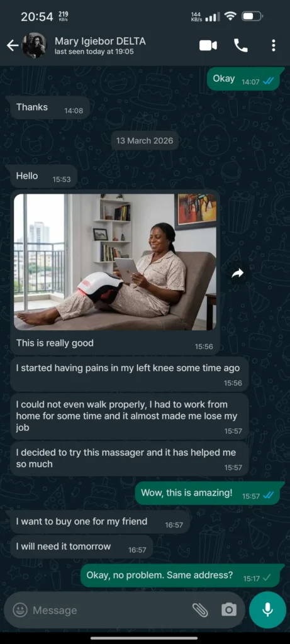Open Mary Igiebor's profile picture
Image resolution: width=290 pixels, height=644 pixels.
pyautogui.click(x=34, y=45)
